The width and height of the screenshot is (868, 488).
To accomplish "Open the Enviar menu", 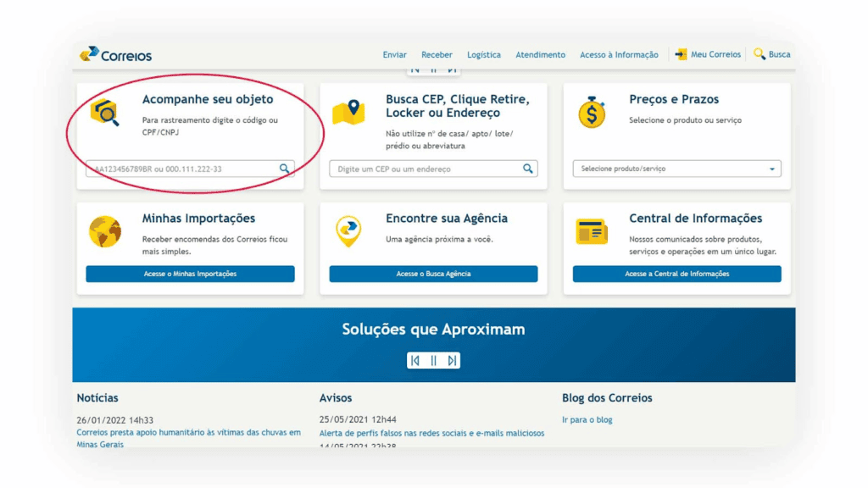I will point(394,53).
